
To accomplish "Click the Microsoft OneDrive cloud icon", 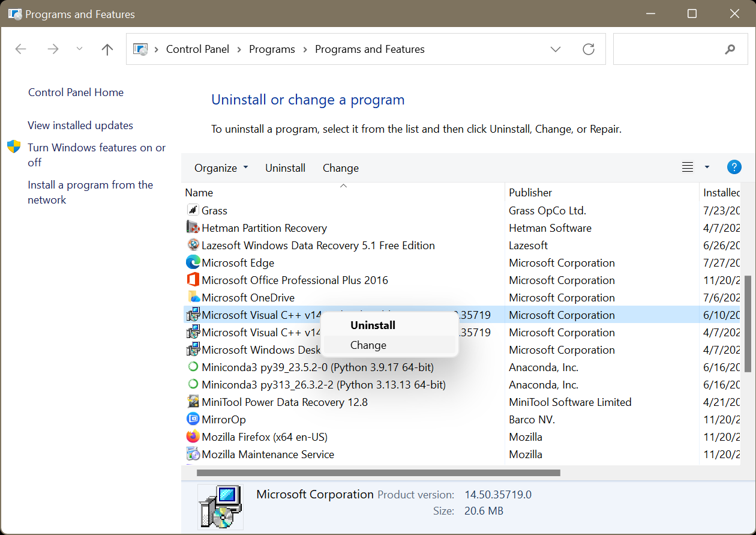I will pos(193,297).
